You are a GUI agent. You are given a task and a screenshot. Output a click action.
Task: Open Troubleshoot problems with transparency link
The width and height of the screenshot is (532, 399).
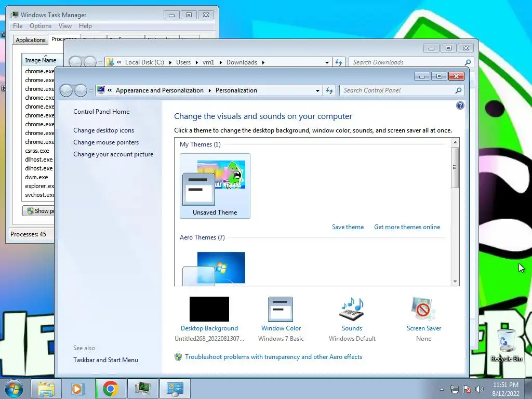click(273, 357)
